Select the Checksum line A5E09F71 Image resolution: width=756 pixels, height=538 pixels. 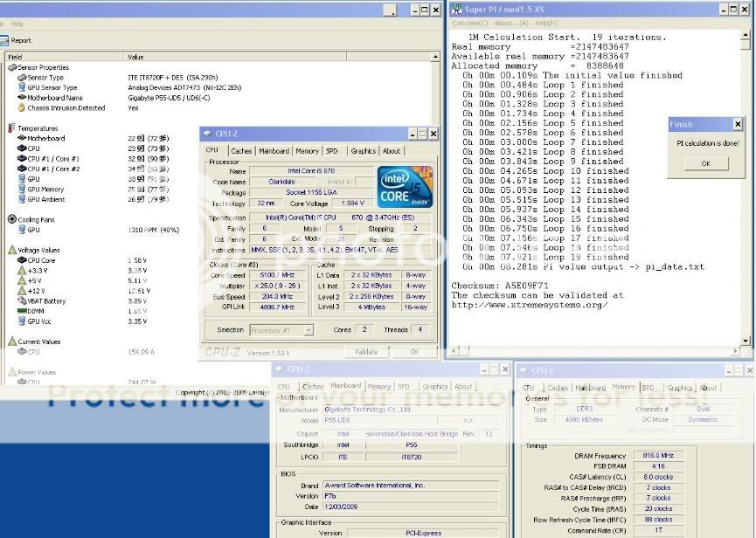pos(500,286)
